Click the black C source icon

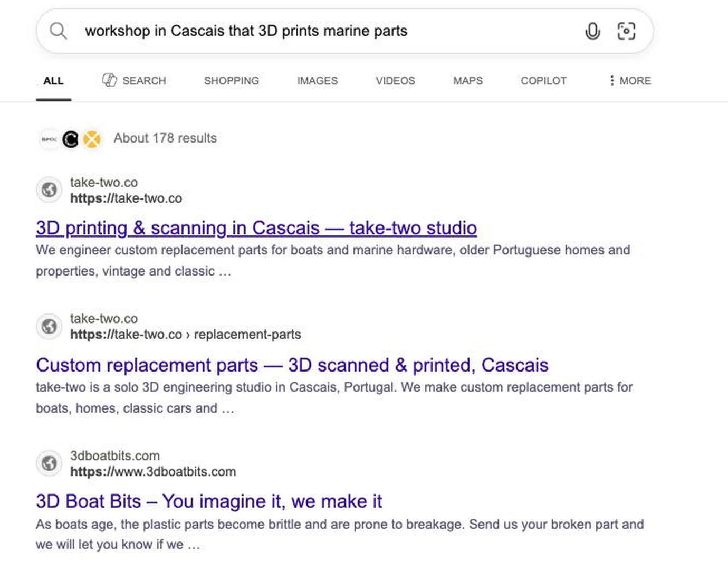click(x=70, y=139)
